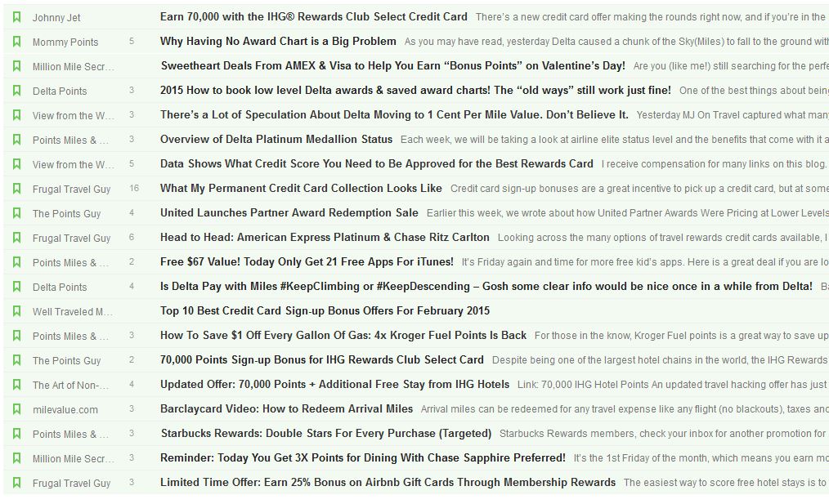Image resolution: width=829 pixels, height=504 pixels.
Task: Click bookmark icon beside Million Mile Secrets Sweetheart Deals
Action: 16,66
